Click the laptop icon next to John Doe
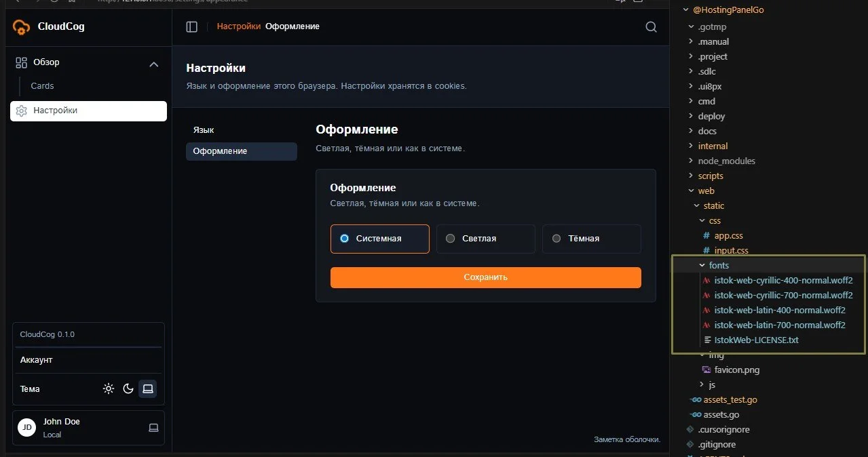Screen dimensions: 868x457 pos(153,427)
